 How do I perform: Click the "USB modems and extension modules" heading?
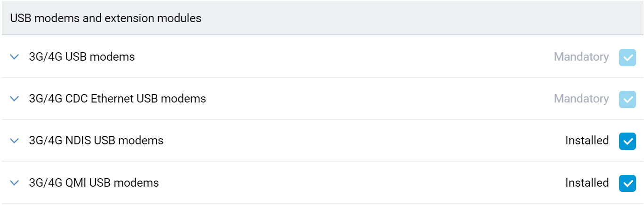(106, 18)
